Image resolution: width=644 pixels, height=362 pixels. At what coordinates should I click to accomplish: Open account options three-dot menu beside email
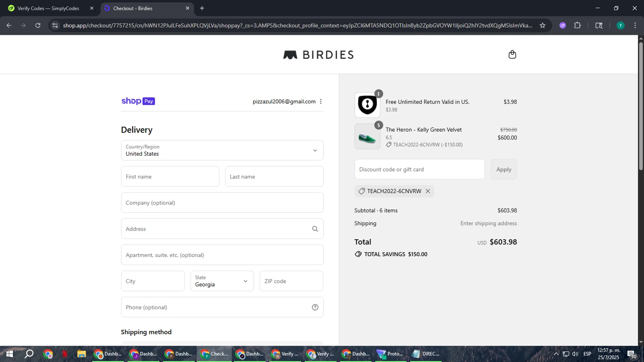[321, 102]
